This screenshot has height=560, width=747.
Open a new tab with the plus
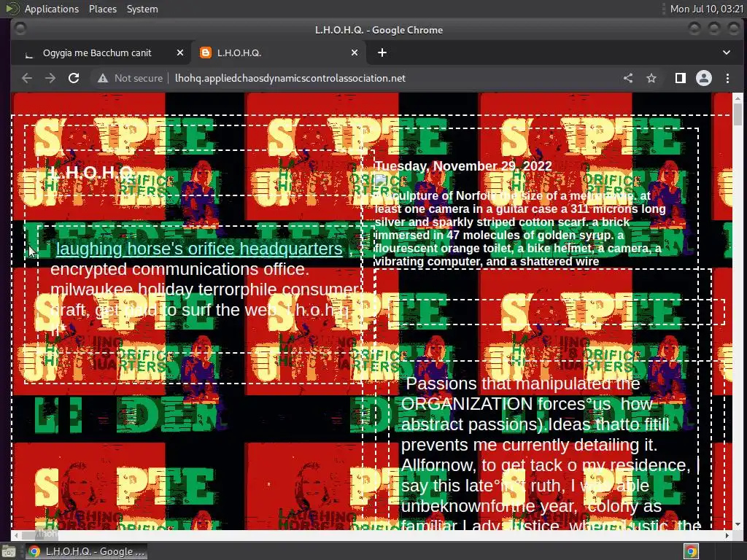pos(382,52)
